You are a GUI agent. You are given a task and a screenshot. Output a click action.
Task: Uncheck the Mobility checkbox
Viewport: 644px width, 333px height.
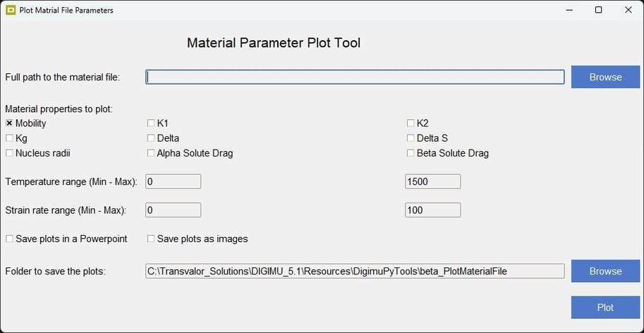(9, 123)
